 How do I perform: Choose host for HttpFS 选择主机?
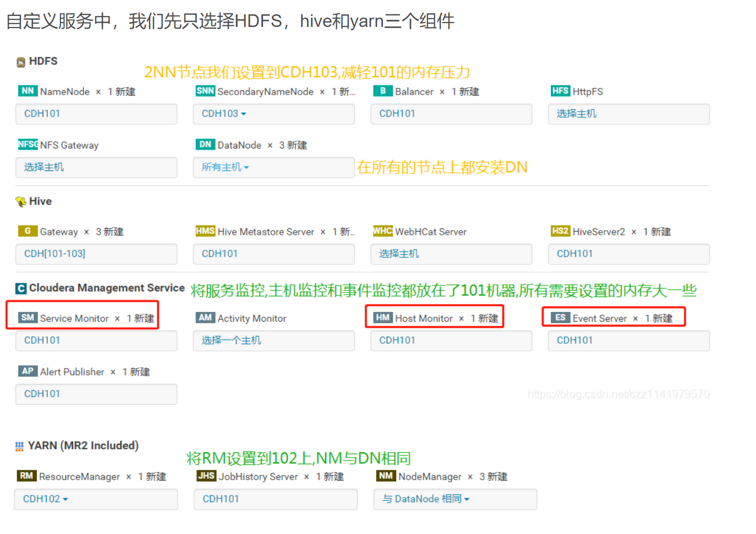[x=629, y=114]
